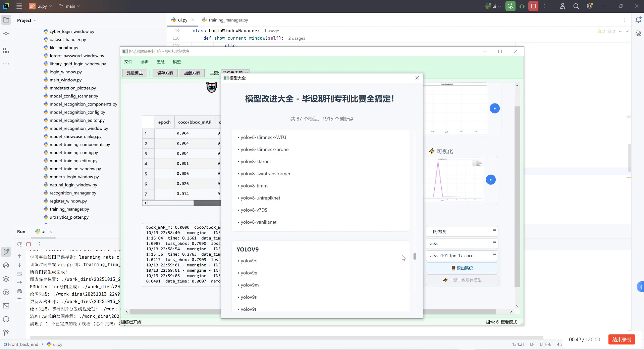Open the Code With Me add-user icon

563,6
